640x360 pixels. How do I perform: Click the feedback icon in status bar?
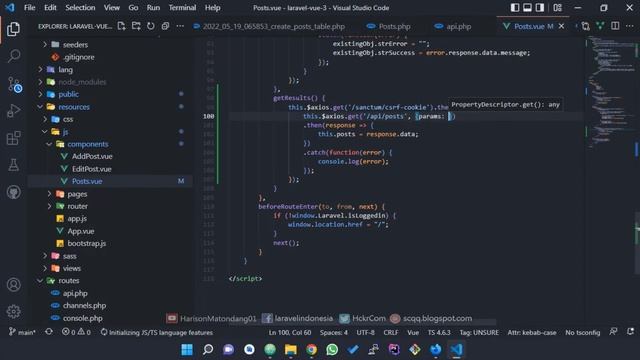[613, 332]
